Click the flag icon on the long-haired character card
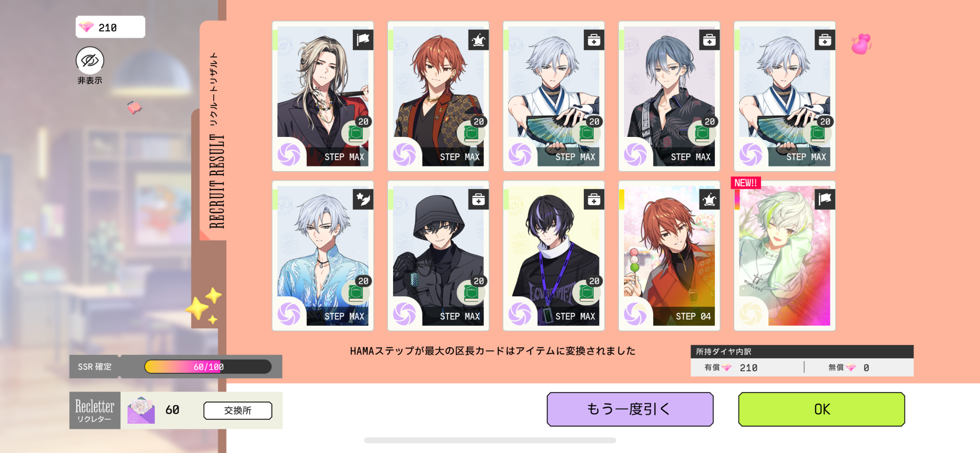The height and width of the screenshot is (453, 980). click(x=363, y=39)
